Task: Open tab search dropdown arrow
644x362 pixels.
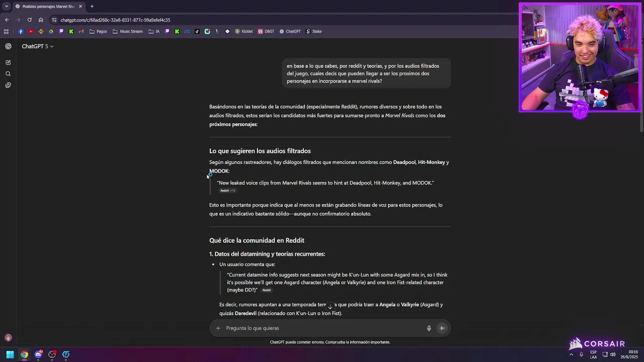Action: click(x=6, y=7)
